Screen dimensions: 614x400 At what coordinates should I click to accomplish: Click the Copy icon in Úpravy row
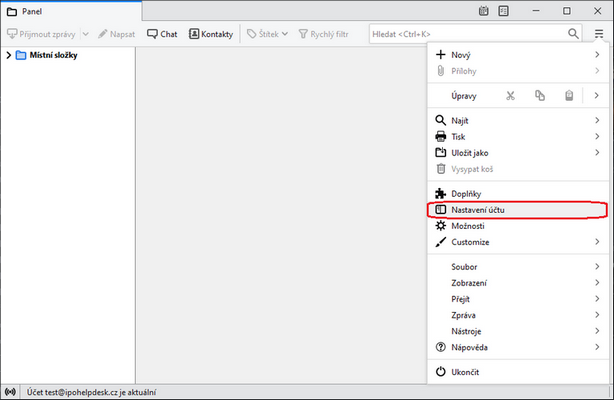539,96
